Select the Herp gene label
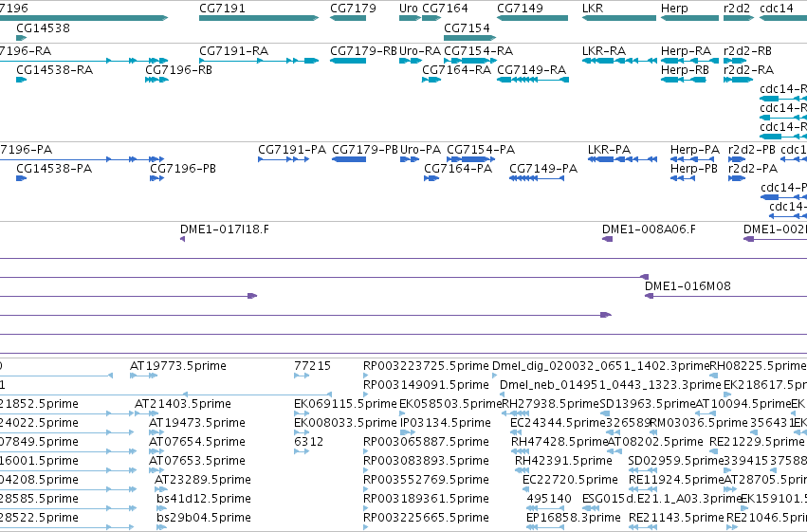807x532 pixels. [x=674, y=9]
